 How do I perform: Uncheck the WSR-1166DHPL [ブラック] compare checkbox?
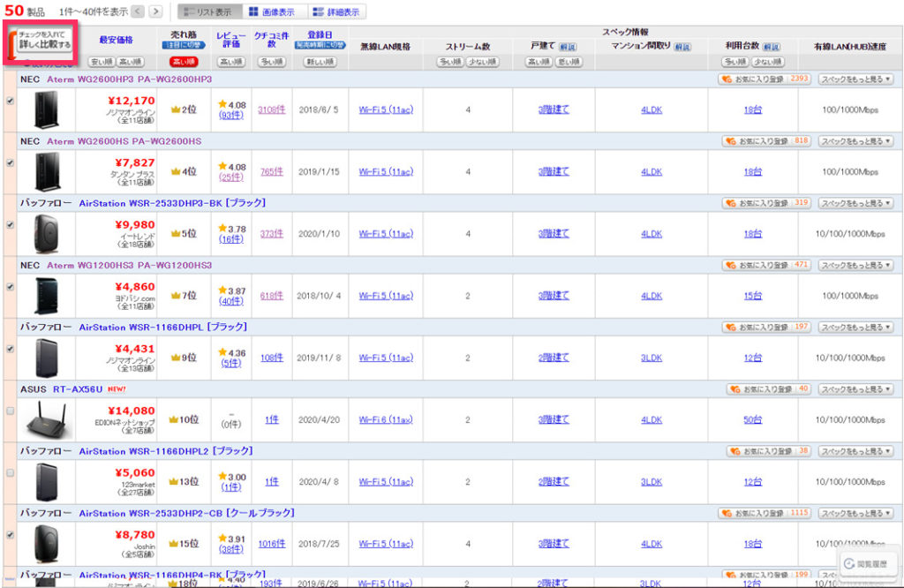(10, 349)
